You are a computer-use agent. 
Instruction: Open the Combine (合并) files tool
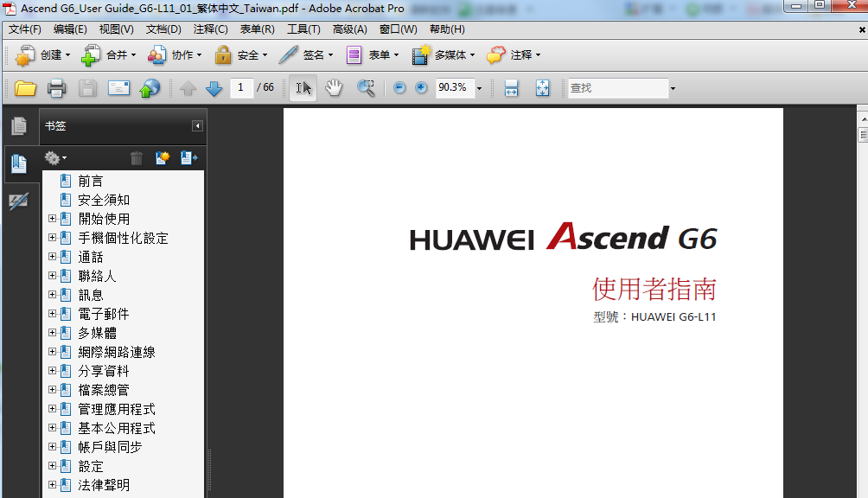pos(108,55)
